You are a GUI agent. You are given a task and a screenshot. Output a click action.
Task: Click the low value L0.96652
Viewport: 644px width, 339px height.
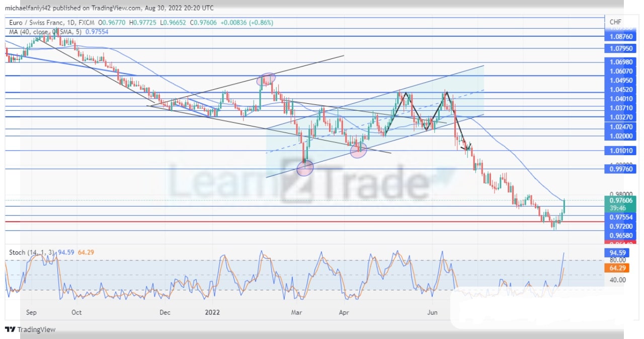[172, 23]
